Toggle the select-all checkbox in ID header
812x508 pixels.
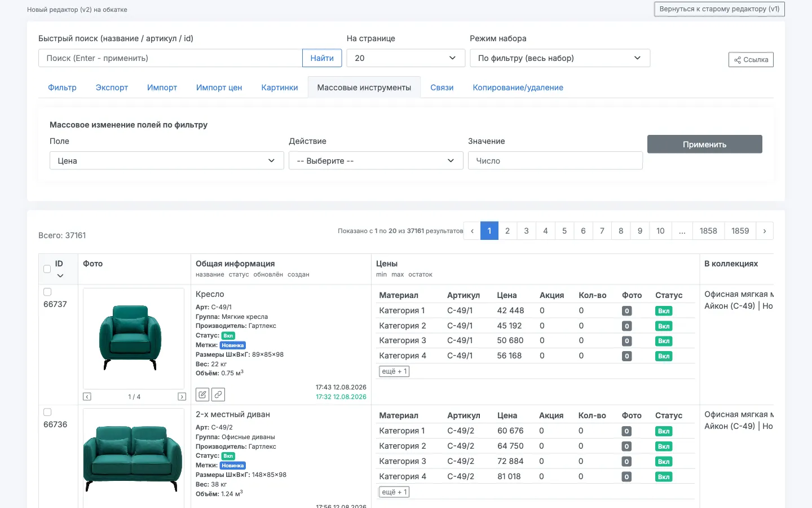47,269
